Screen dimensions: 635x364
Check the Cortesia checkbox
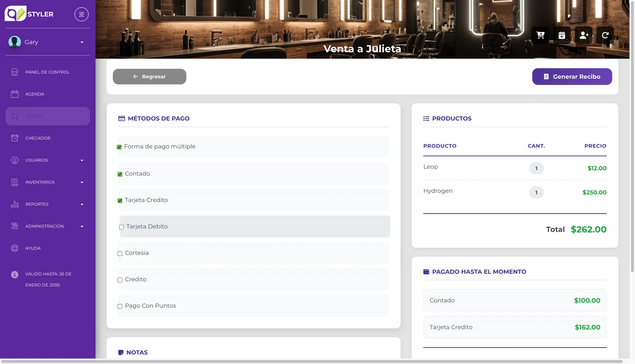point(120,253)
